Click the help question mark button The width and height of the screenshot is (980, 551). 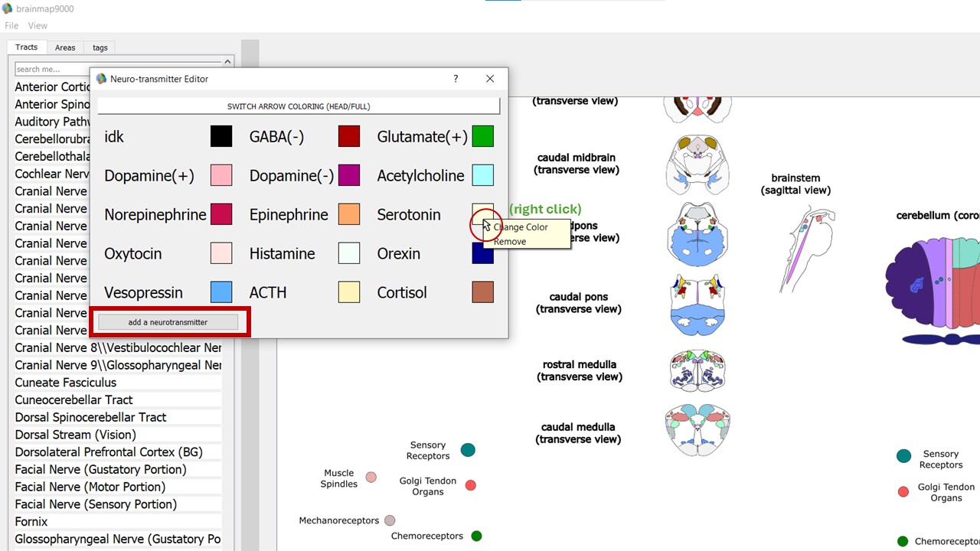456,79
